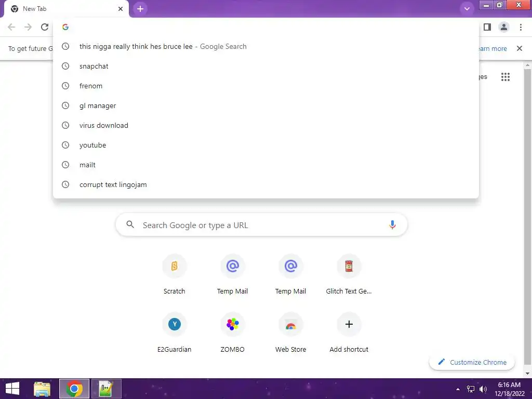The height and width of the screenshot is (399, 532).
Task: Select the gl manager suggestion
Action: 266,105
